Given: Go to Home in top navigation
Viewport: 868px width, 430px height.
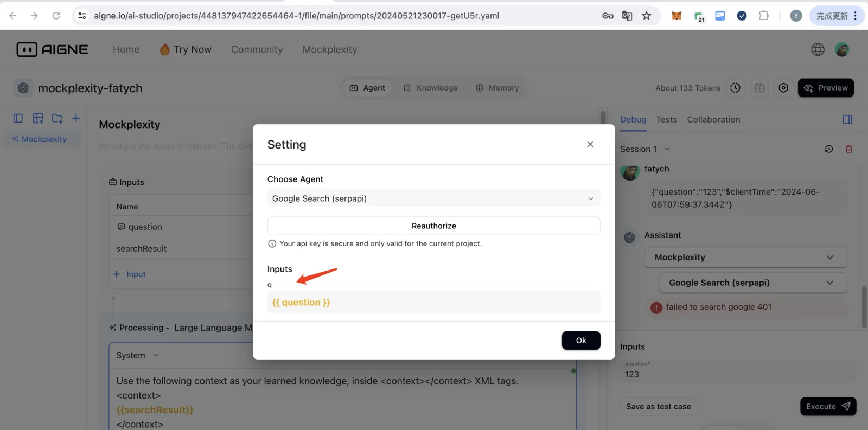Looking at the screenshot, I should [126, 49].
